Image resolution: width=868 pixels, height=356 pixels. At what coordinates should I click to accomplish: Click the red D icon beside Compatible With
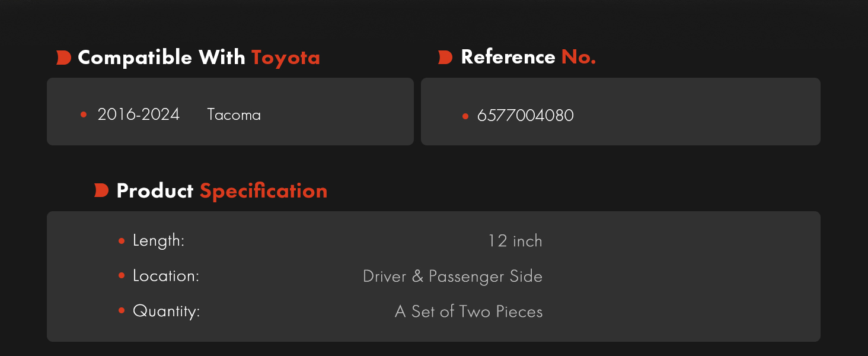click(x=63, y=58)
